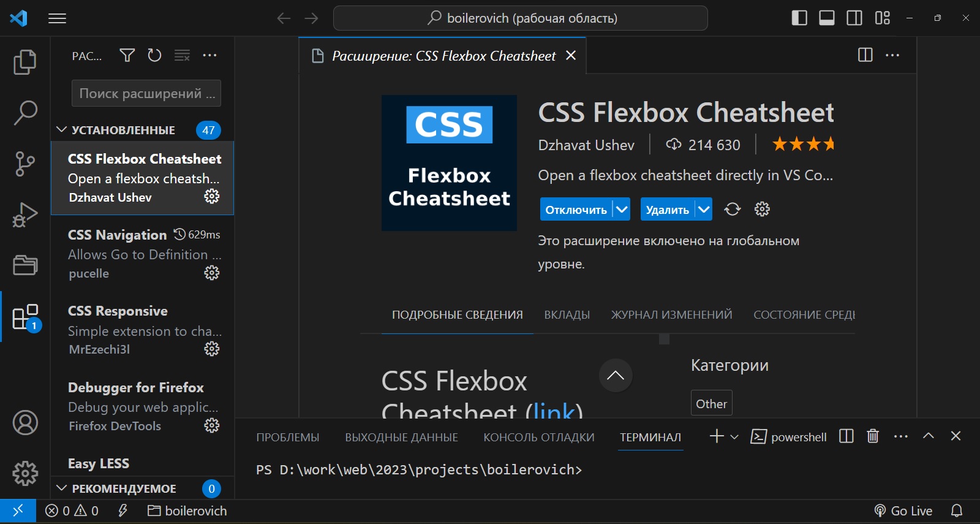This screenshot has width=980, height=524.
Task: Open the customize layout menu
Action: click(883, 18)
